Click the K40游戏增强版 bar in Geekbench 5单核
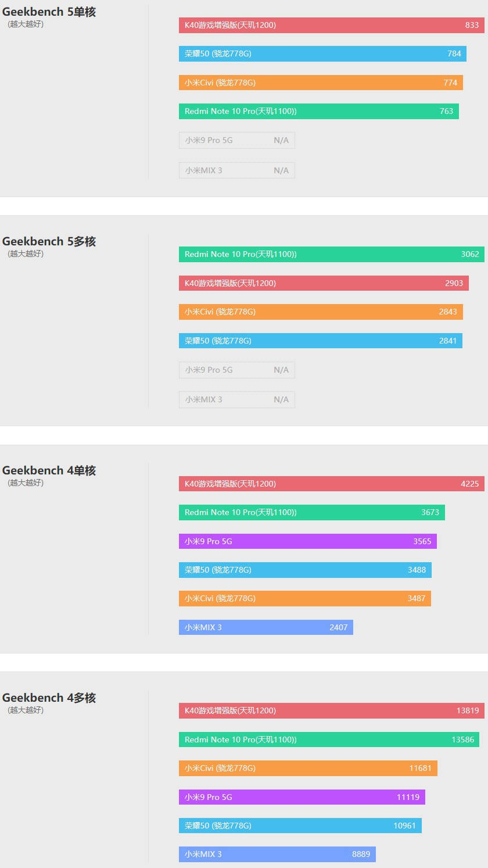 coord(331,25)
